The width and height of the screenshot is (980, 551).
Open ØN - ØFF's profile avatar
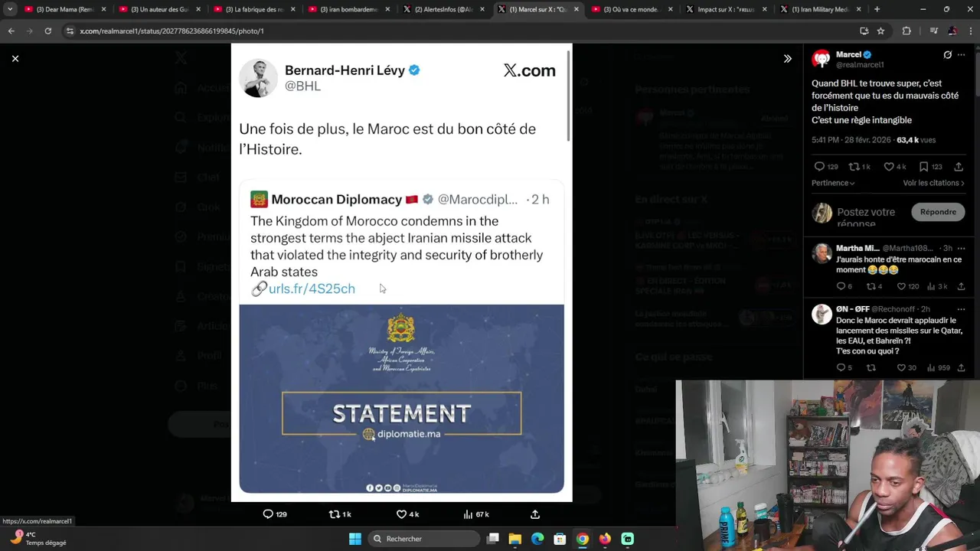pyautogui.click(x=822, y=315)
